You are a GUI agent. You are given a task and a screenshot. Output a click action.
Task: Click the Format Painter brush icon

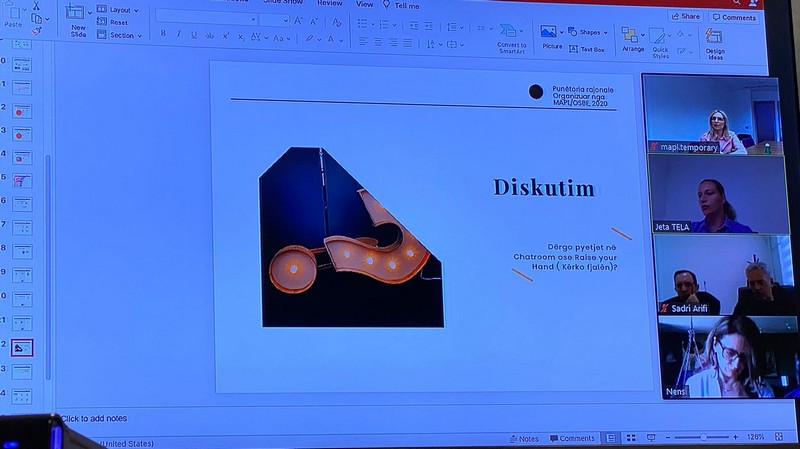coord(37,31)
